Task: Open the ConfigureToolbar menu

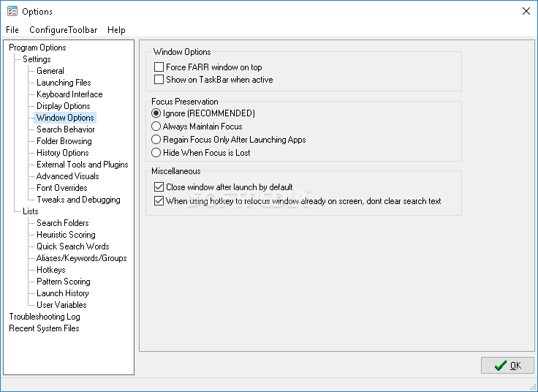Action: click(x=63, y=30)
